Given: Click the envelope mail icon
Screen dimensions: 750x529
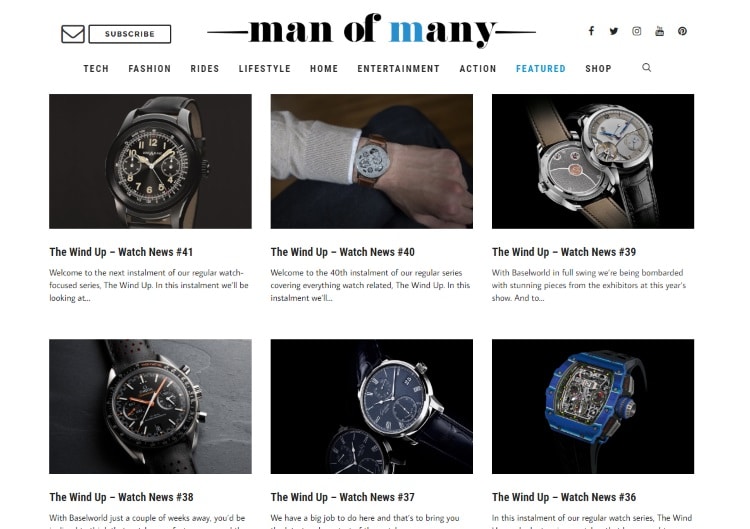Looking at the screenshot, I should pos(73,34).
